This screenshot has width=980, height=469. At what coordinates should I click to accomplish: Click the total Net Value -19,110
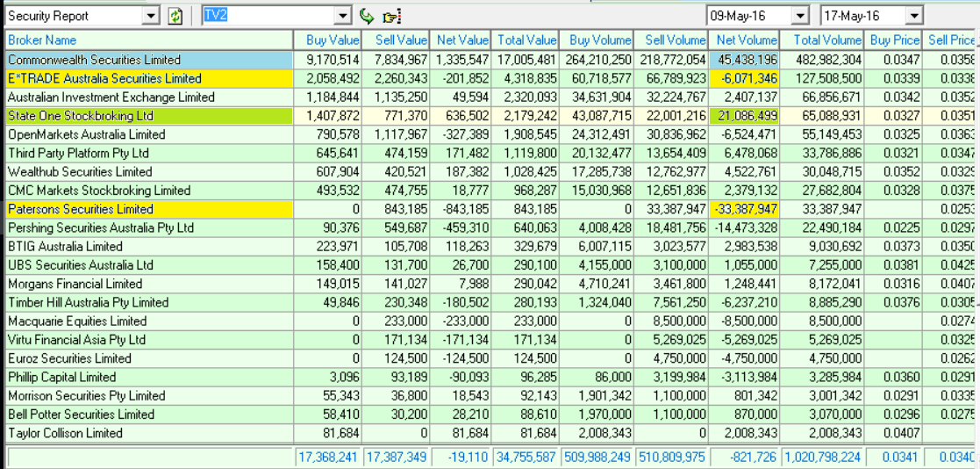click(x=461, y=458)
